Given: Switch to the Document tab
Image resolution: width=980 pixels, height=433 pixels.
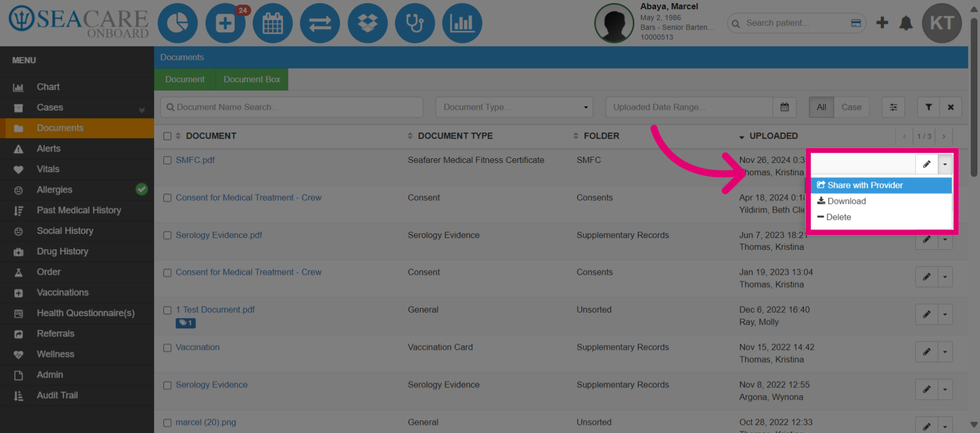Looking at the screenshot, I should point(185,80).
